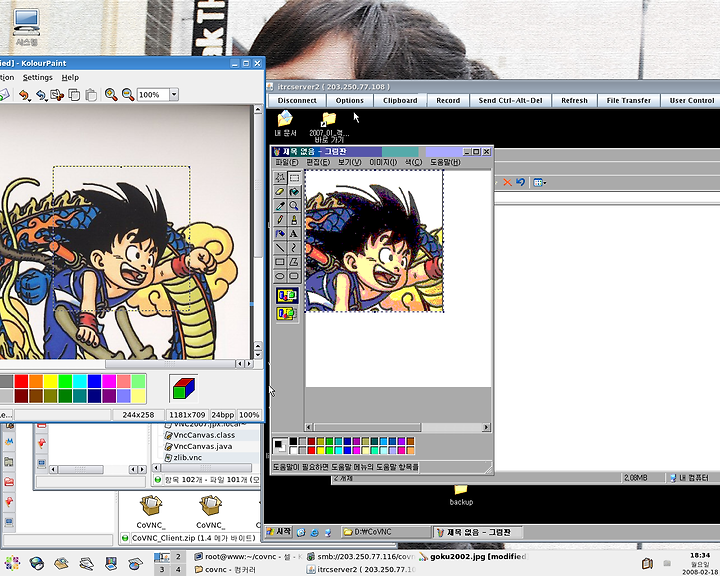
Task: Open the 보기(V) menu in Korean Paint
Action: click(x=349, y=162)
